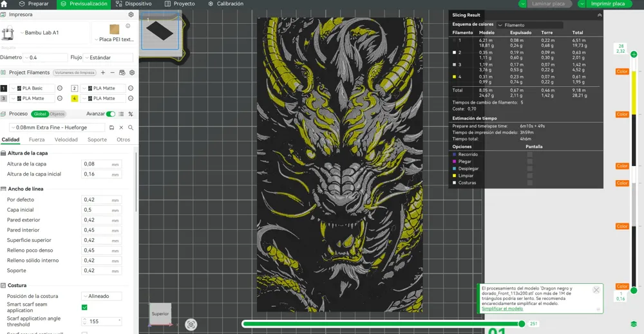Screen dimensions: 644x334
Task: Uncheck Smart scarf seam application
Action: click(x=84, y=308)
